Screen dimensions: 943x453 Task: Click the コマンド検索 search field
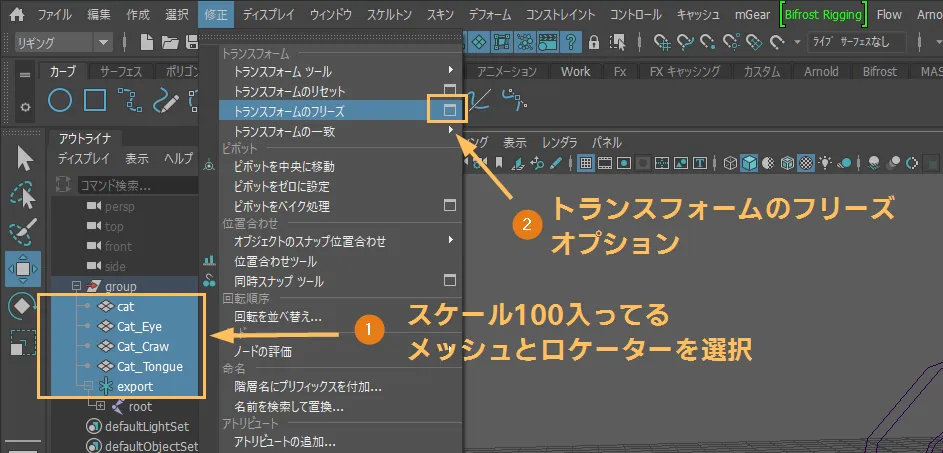138,185
